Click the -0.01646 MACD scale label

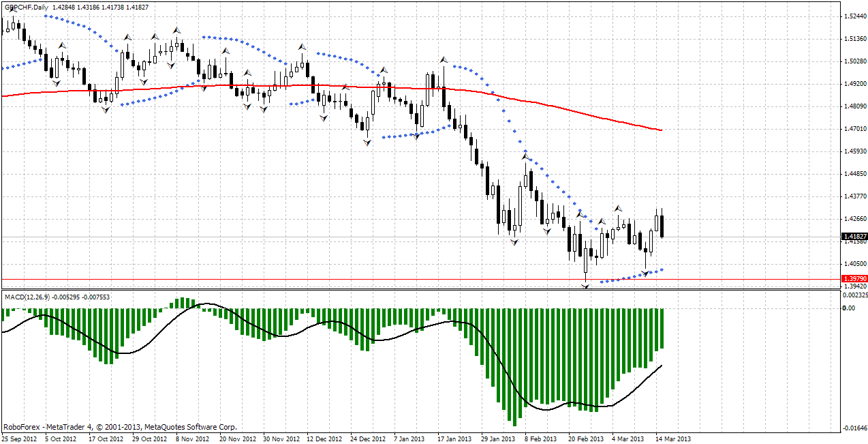pyautogui.click(x=856, y=428)
